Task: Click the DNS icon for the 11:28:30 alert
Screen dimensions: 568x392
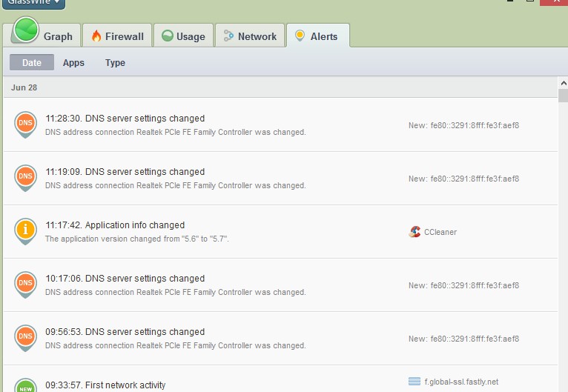Action: coord(25,124)
